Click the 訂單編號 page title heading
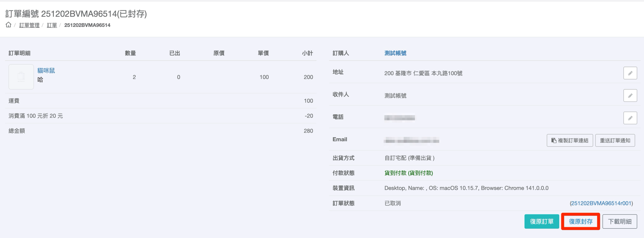 (x=76, y=14)
